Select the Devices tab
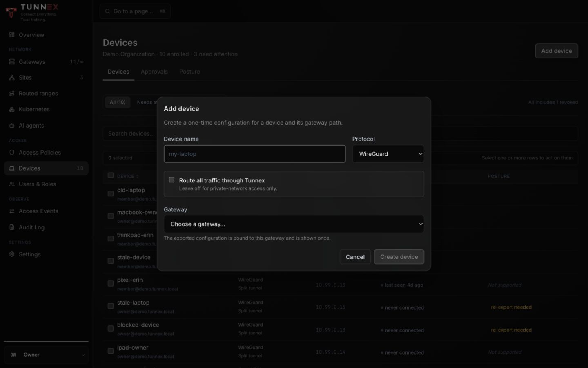The image size is (588, 368). (x=118, y=72)
